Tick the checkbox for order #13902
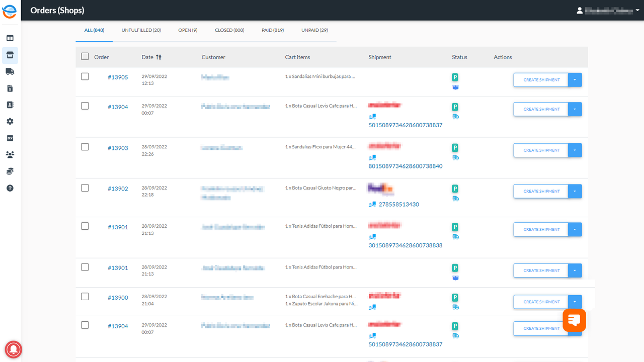The width and height of the screenshot is (644, 362). pos(85,188)
